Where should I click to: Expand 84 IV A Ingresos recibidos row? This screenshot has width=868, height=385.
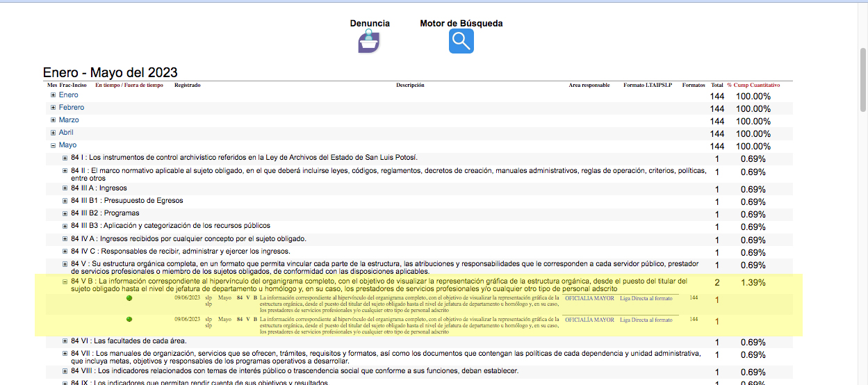click(x=66, y=239)
